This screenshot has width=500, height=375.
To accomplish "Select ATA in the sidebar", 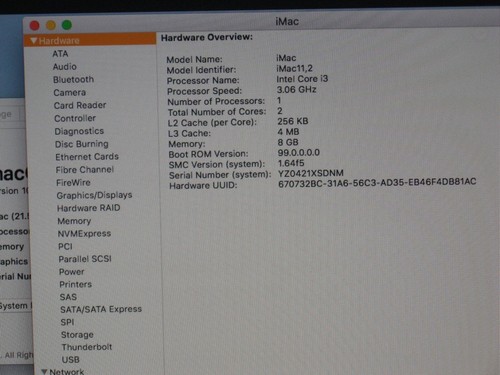I will 60,54.
